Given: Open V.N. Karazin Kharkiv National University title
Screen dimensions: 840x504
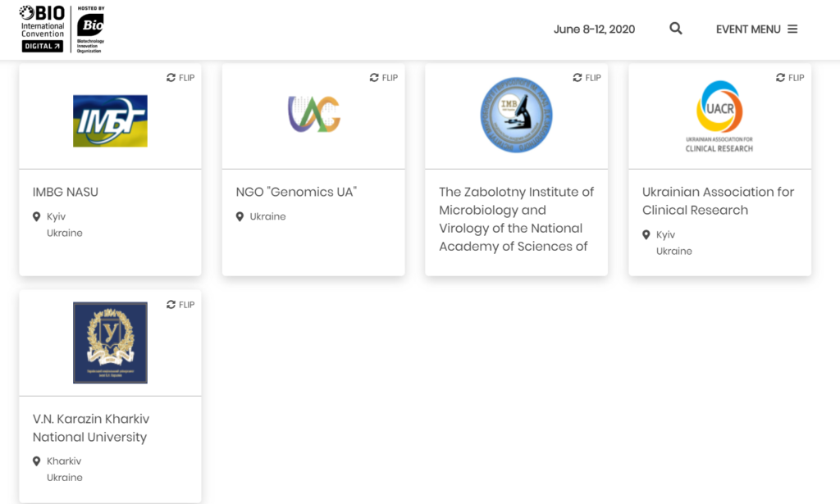Looking at the screenshot, I should (91, 428).
